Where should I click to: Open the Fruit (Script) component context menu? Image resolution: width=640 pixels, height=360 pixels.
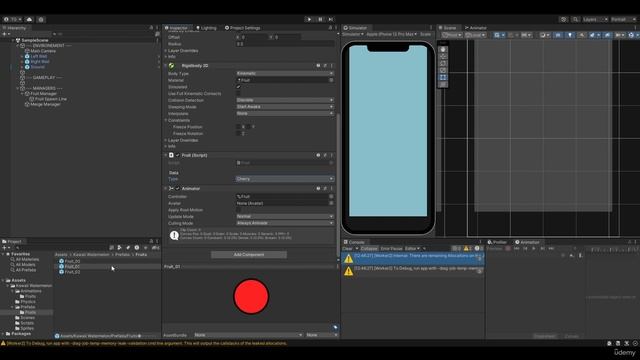pos(331,155)
